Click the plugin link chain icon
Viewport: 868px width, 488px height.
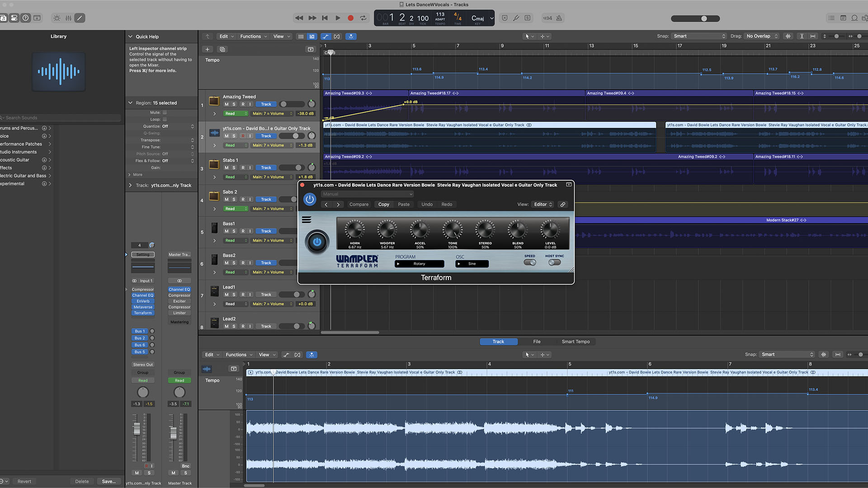563,204
